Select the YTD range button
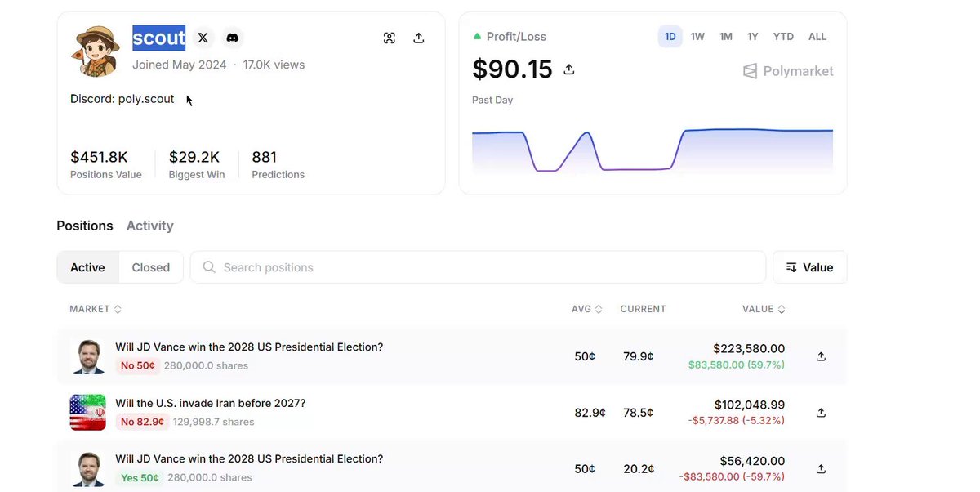980x492 pixels. pos(783,37)
